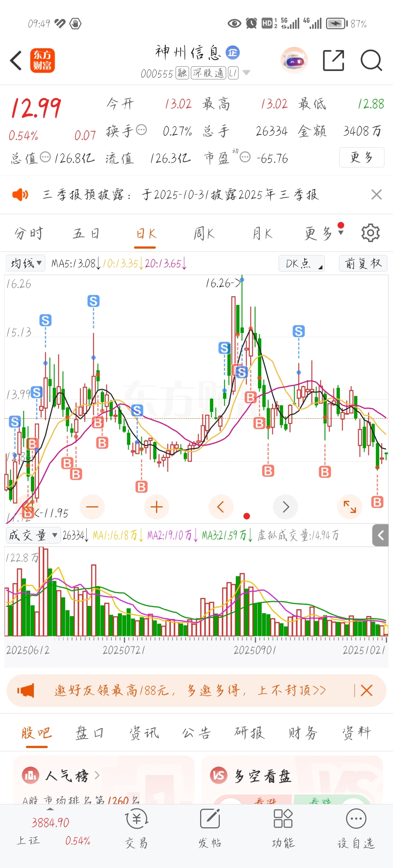Open the 盘口 tab
The height and width of the screenshot is (868, 393).
(x=90, y=732)
